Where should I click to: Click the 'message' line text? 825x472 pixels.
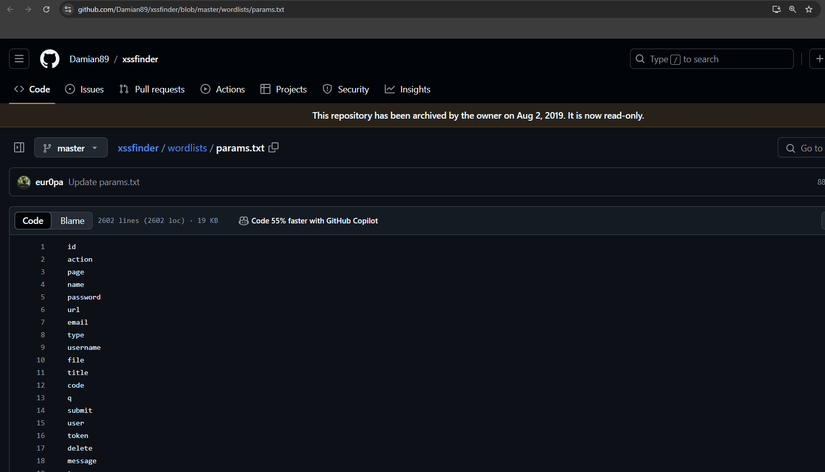point(82,461)
